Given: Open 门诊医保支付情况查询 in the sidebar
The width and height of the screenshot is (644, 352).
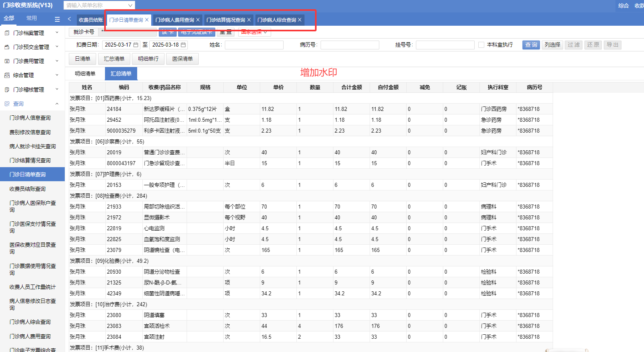Looking at the screenshot, I should pyautogui.click(x=33, y=227).
